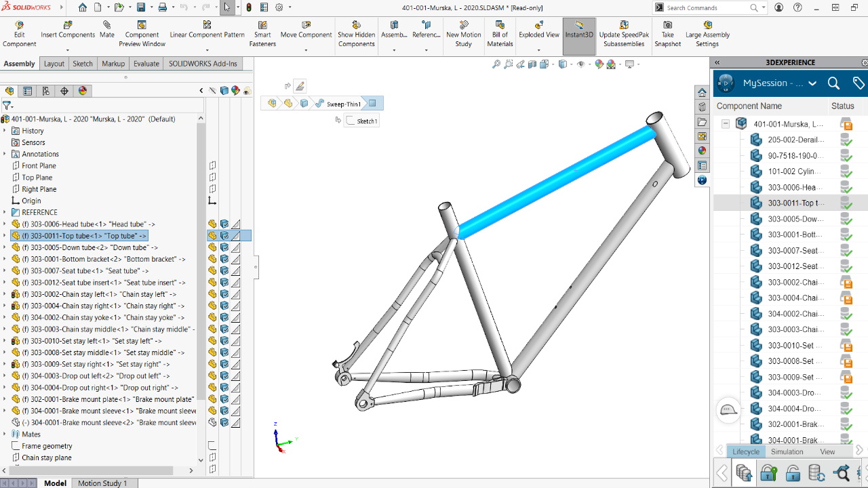Open the Bill of Materials tool

click(500, 34)
